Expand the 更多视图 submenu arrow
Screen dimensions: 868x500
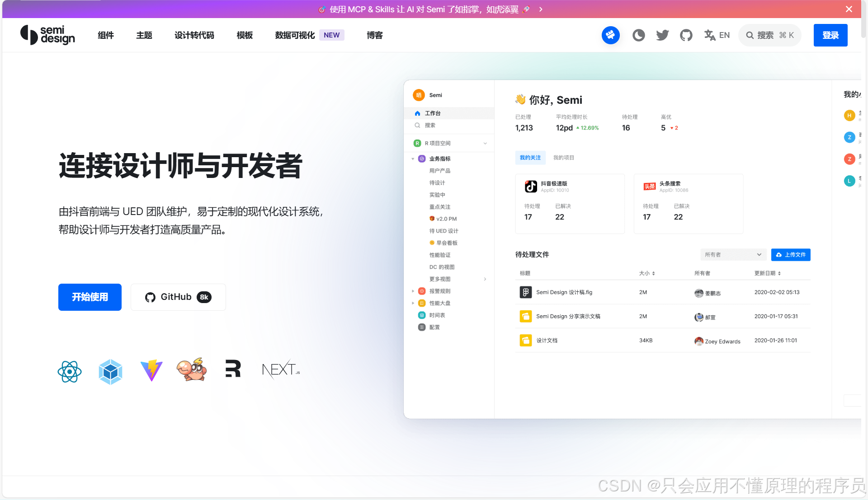click(x=485, y=279)
